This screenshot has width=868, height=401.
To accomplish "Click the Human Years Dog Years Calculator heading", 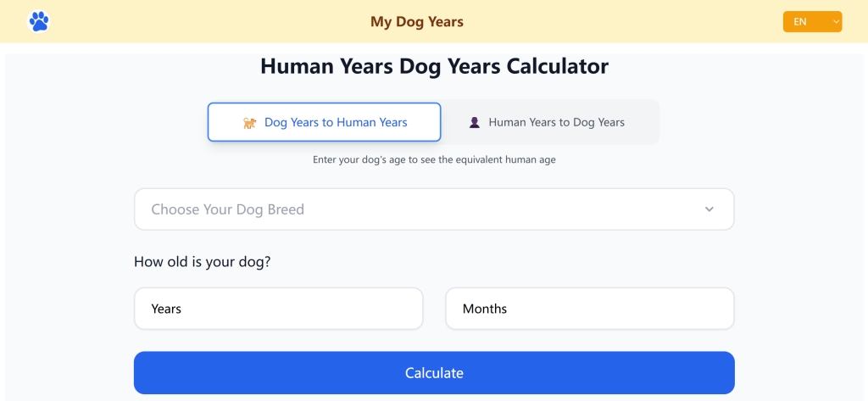I will [434, 66].
